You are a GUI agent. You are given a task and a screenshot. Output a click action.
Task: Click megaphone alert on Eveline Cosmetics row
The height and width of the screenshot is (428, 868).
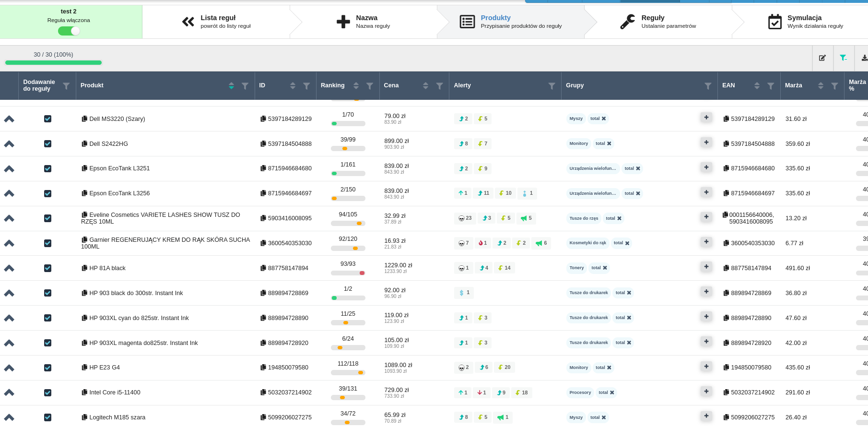click(x=526, y=218)
